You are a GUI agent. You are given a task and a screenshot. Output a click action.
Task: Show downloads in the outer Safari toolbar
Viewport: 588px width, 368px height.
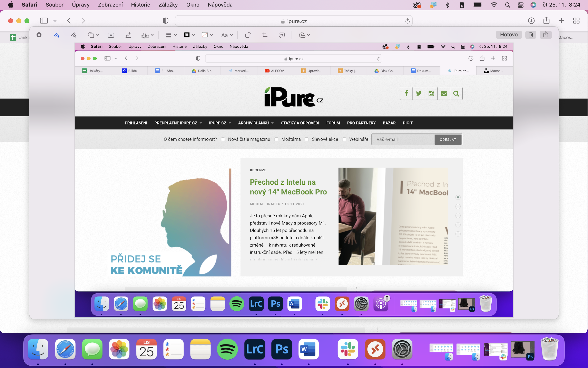pos(531,21)
